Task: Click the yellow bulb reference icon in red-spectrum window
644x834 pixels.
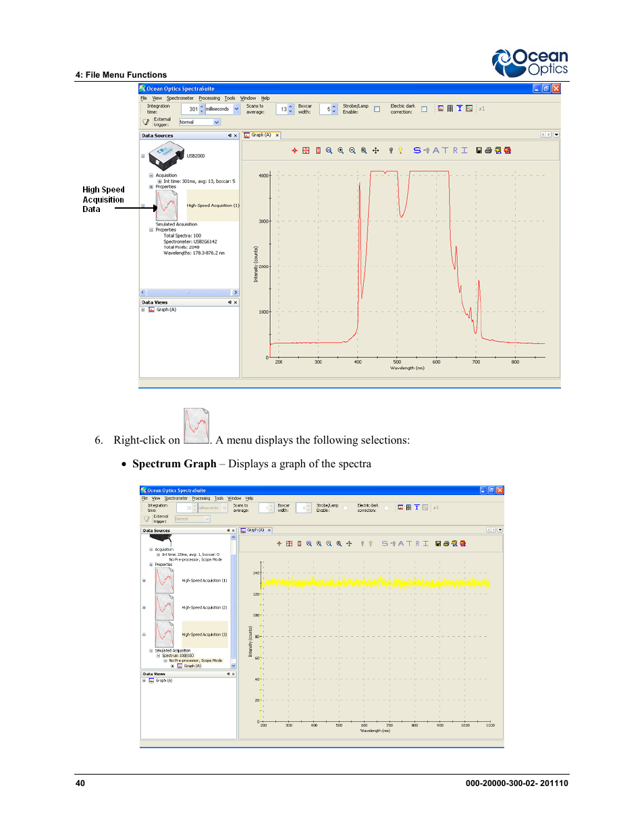Action: (400, 151)
